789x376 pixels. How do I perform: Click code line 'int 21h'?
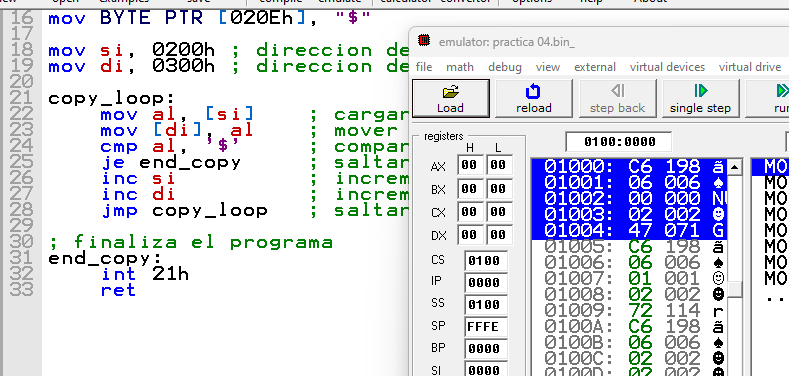coord(144,275)
